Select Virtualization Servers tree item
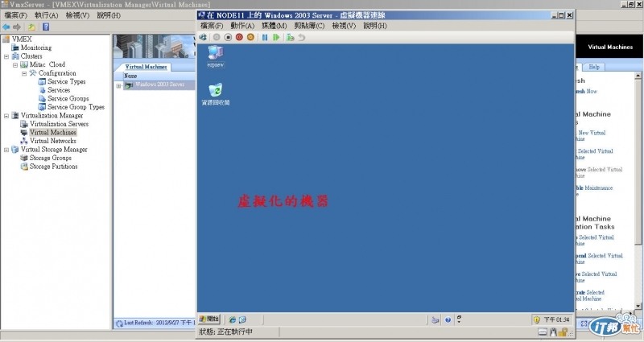 59,124
